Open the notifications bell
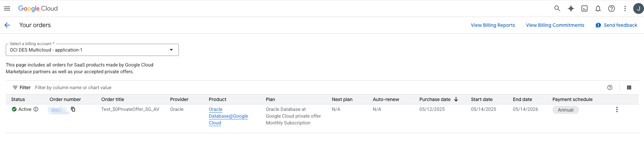 [x=598, y=8]
